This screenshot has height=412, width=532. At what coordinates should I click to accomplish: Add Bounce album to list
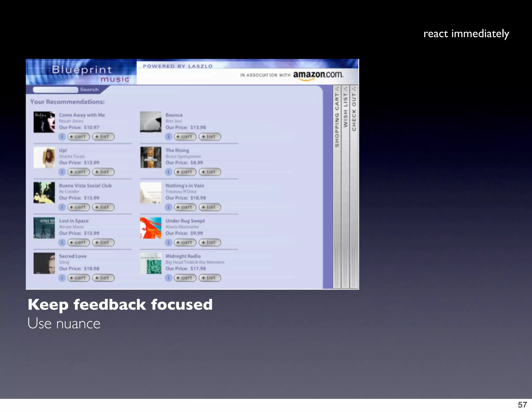point(210,137)
